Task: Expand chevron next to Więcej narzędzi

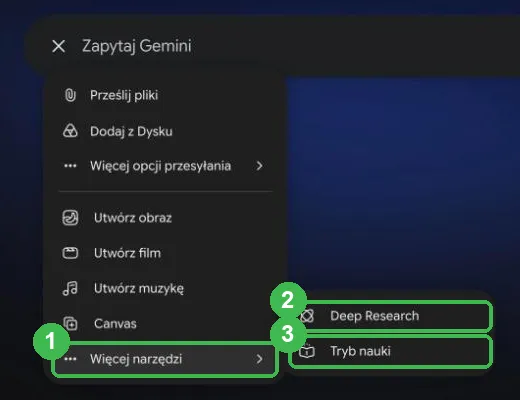Action: [259, 359]
